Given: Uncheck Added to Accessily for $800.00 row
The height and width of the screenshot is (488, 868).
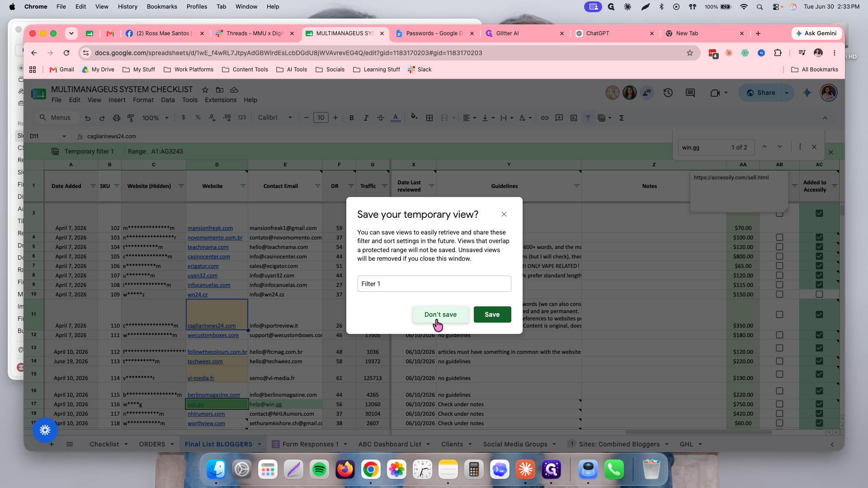Looking at the screenshot, I should click(x=819, y=256).
